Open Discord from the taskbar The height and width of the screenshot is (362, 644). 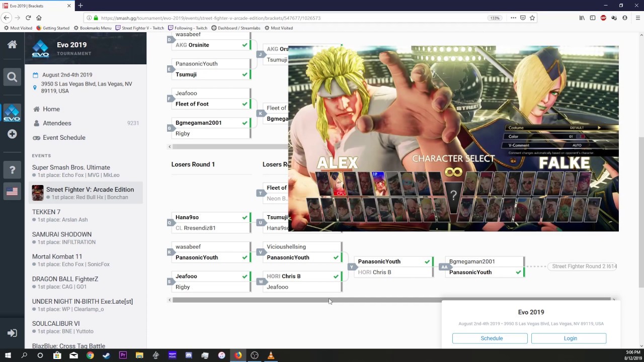[189, 355]
